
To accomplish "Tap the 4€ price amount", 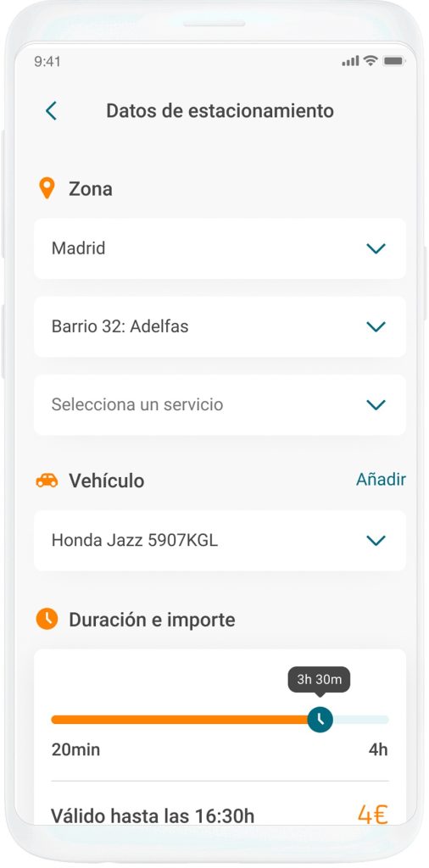I will click(372, 815).
